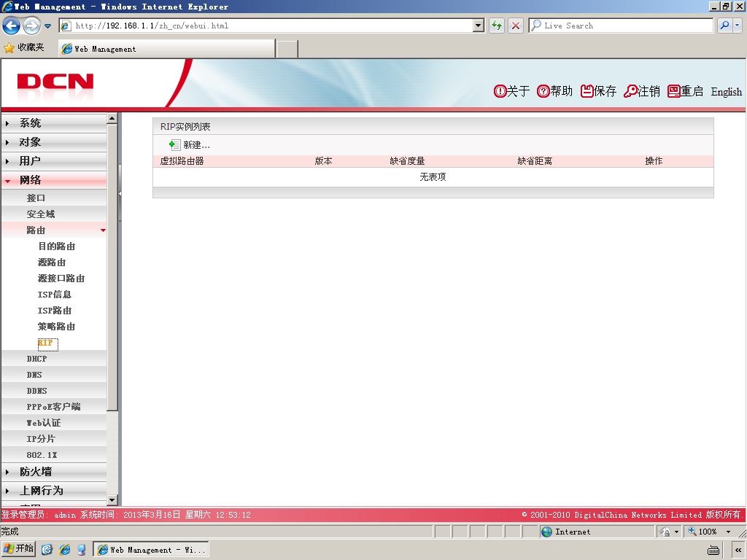The height and width of the screenshot is (560, 747).
Task: Open 目的路由 menu item
Action: (57, 246)
